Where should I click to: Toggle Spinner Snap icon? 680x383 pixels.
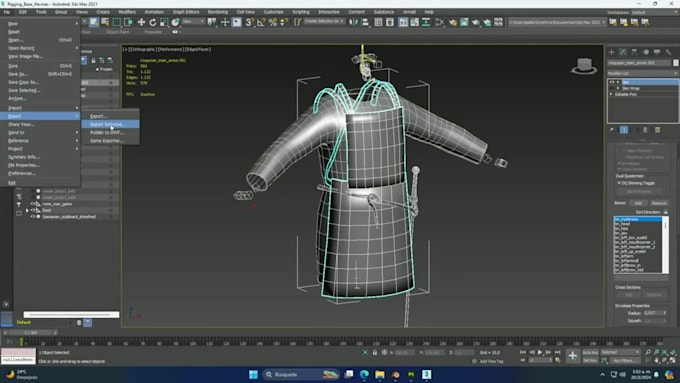[284, 22]
